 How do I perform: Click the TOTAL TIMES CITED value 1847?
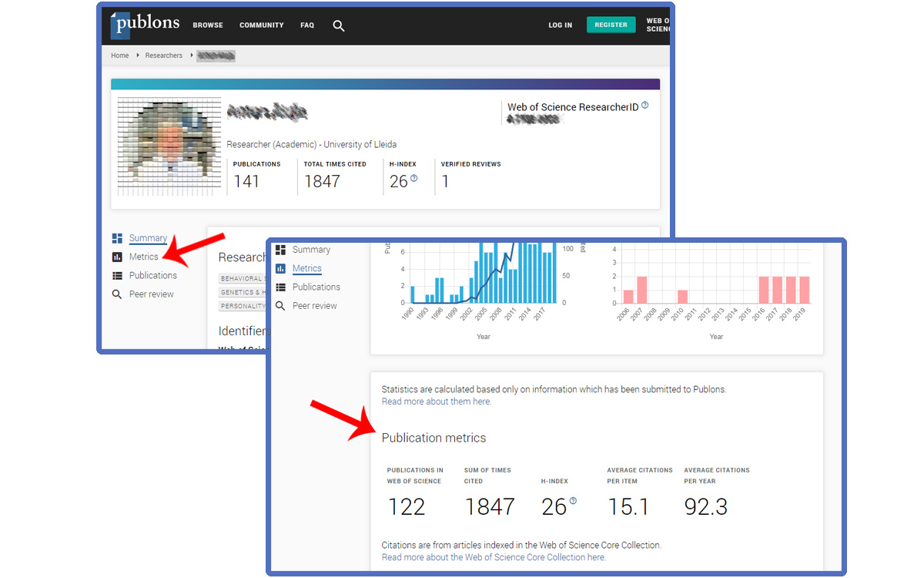coord(322,181)
